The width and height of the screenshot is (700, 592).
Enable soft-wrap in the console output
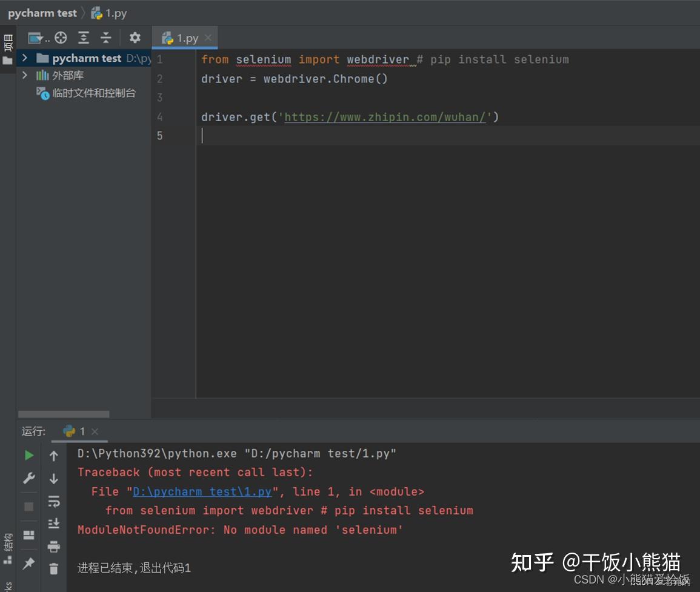click(x=54, y=501)
